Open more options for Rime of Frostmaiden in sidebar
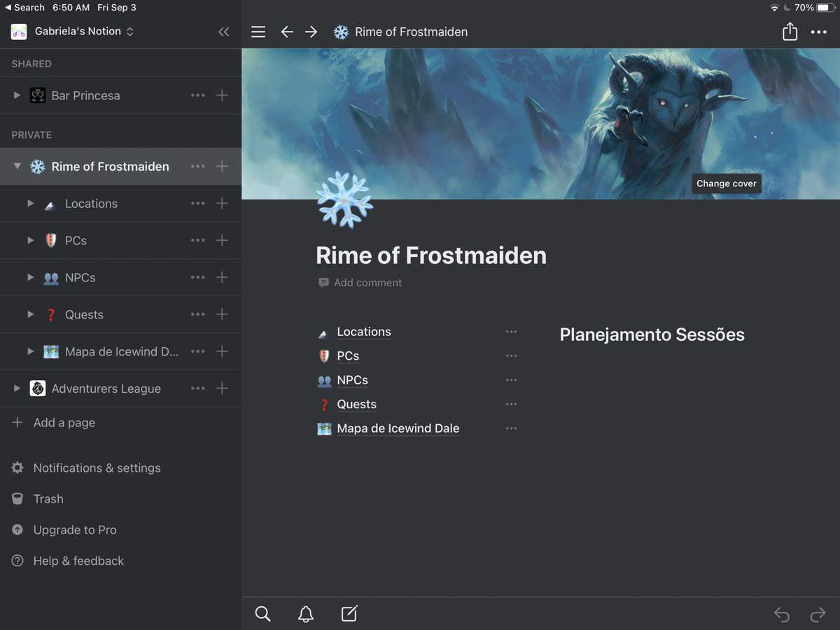 [x=198, y=167]
